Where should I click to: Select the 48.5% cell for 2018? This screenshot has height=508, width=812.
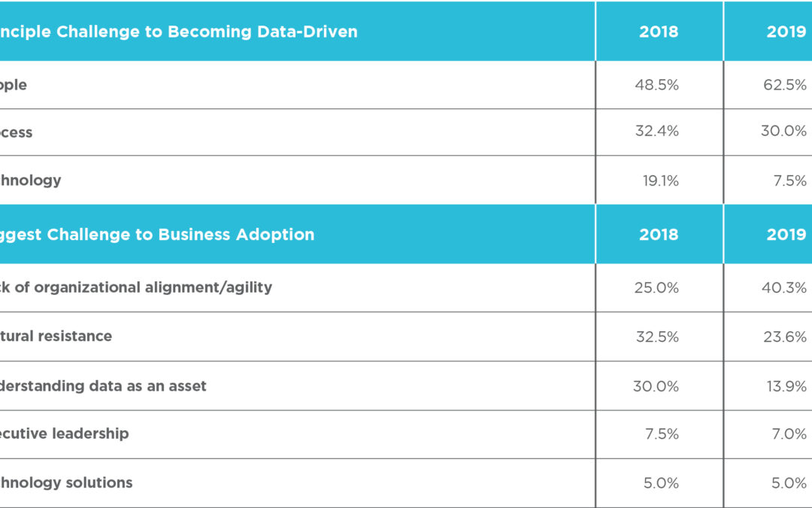click(656, 85)
